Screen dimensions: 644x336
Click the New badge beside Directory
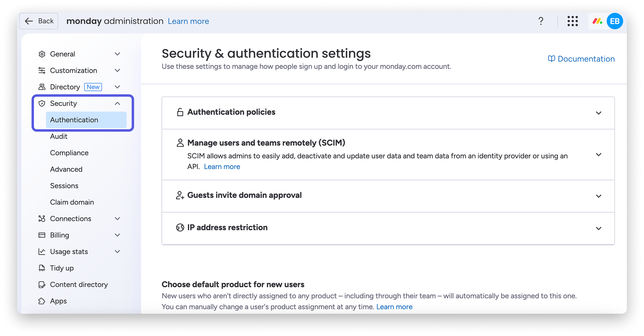tap(93, 87)
